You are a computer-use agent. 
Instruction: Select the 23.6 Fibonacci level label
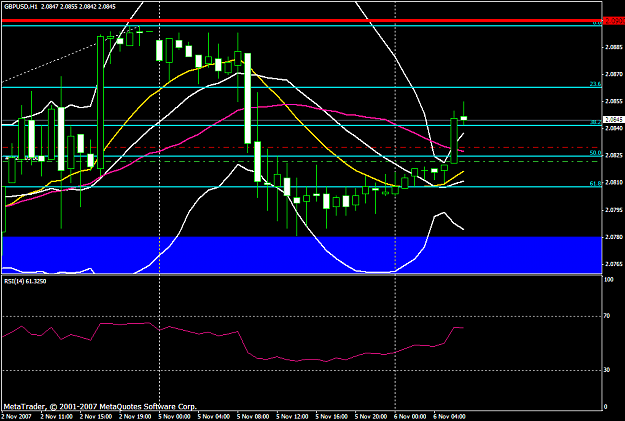pyautogui.click(x=596, y=84)
